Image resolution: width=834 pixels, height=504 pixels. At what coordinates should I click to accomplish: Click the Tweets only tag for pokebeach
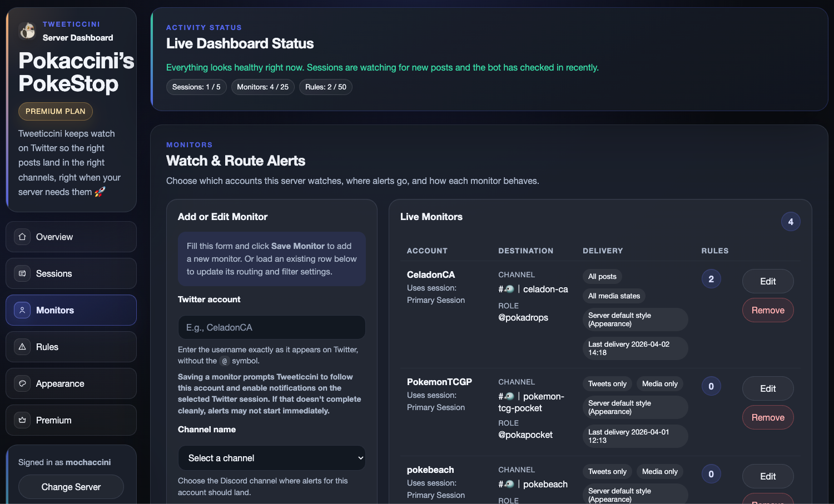pyautogui.click(x=607, y=471)
